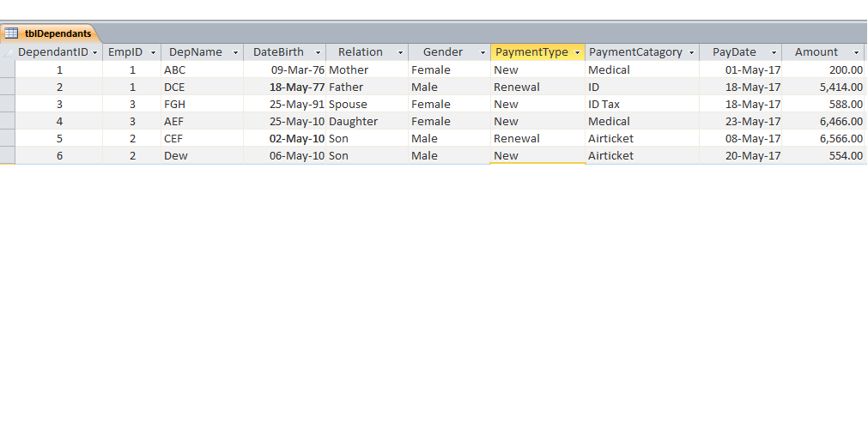
Task: Expand Relation column filter arrow
Action: point(400,52)
